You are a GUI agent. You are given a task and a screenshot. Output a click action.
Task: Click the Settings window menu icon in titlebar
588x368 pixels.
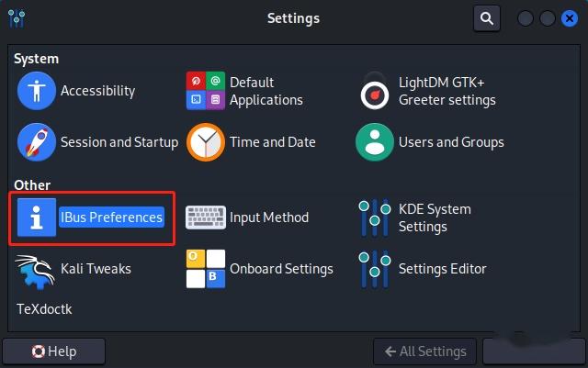tap(15, 17)
